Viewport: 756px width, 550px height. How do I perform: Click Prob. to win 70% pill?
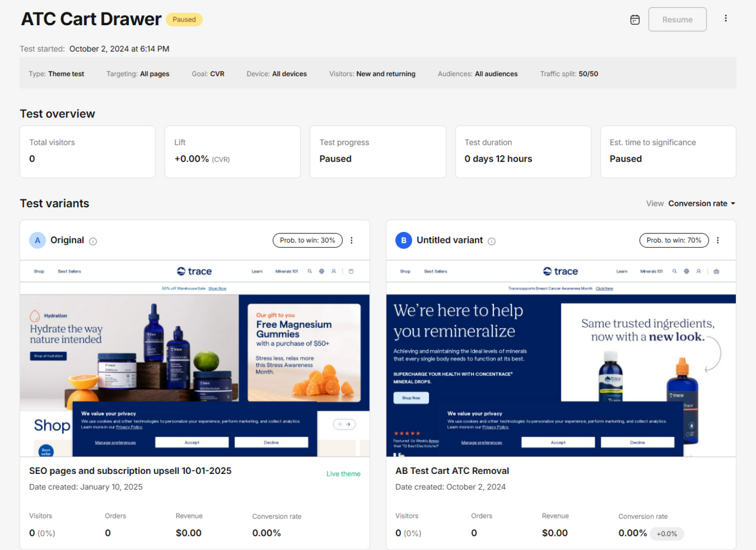coord(673,240)
